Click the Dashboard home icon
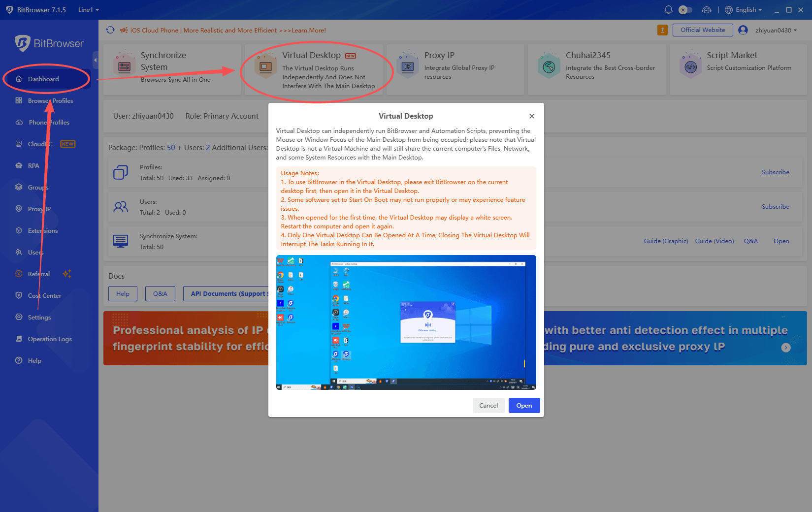The height and width of the screenshot is (512, 812). point(19,79)
